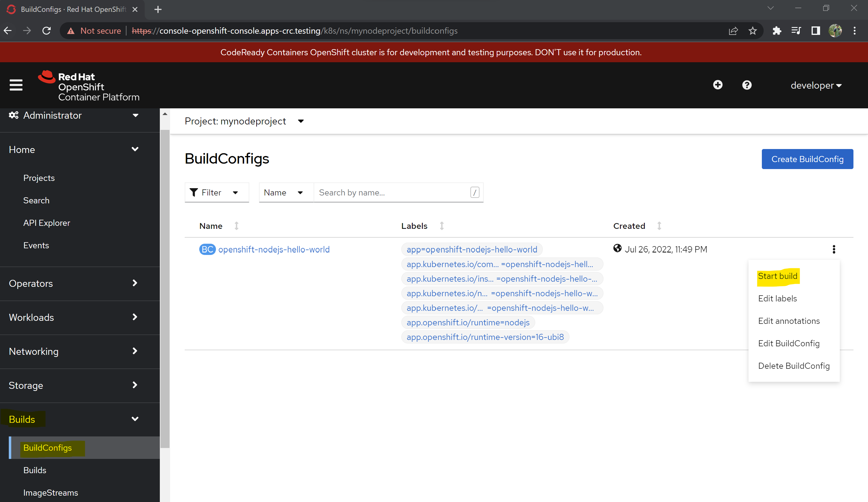Click the Chrome extensions puzzle icon
This screenshot has width=868, height=502.
(776, 31)
